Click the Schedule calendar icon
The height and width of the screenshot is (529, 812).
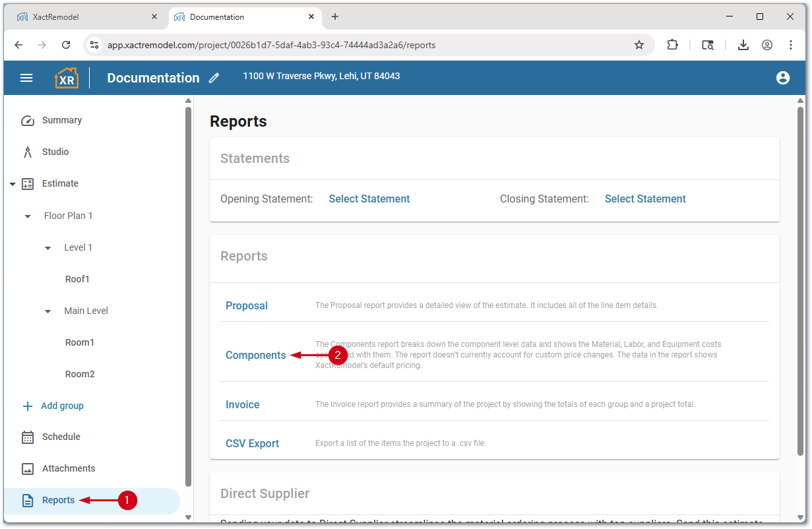click(x=28, y=437)
